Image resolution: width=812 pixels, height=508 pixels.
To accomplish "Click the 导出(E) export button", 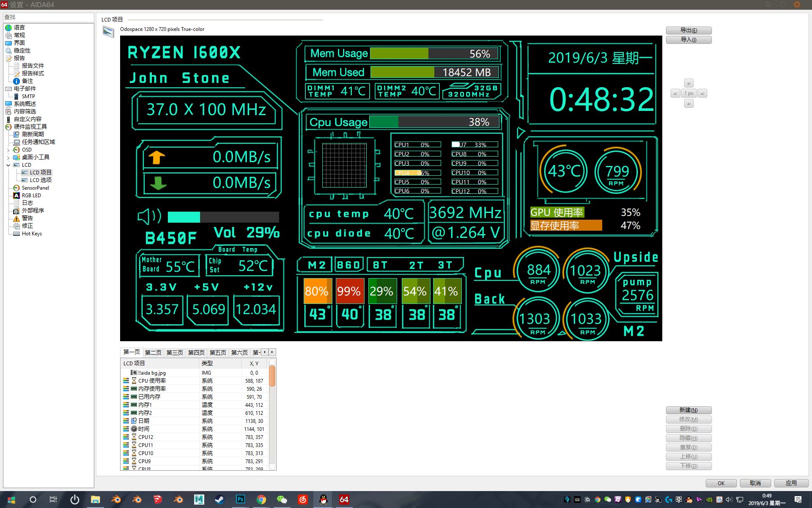I will pyautogui.click(x=689, y=30).
